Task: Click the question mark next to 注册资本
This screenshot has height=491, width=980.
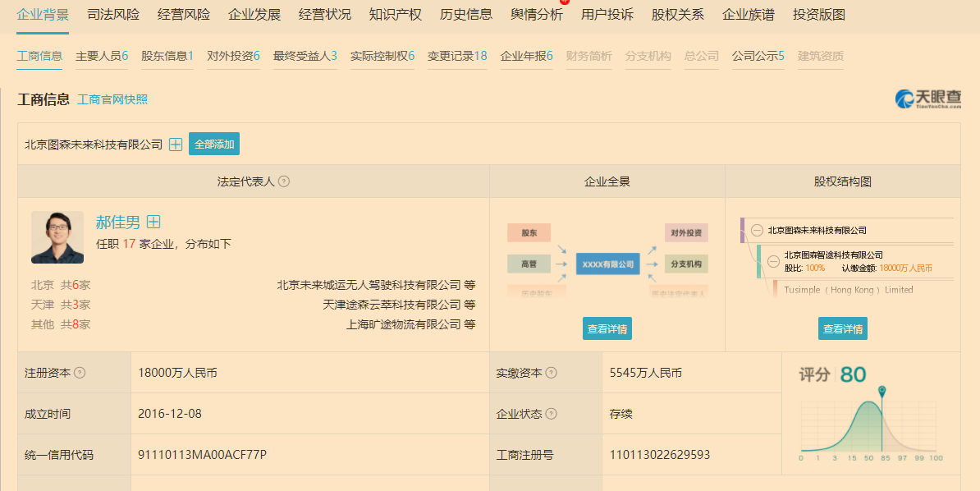Action: (80, 373)
